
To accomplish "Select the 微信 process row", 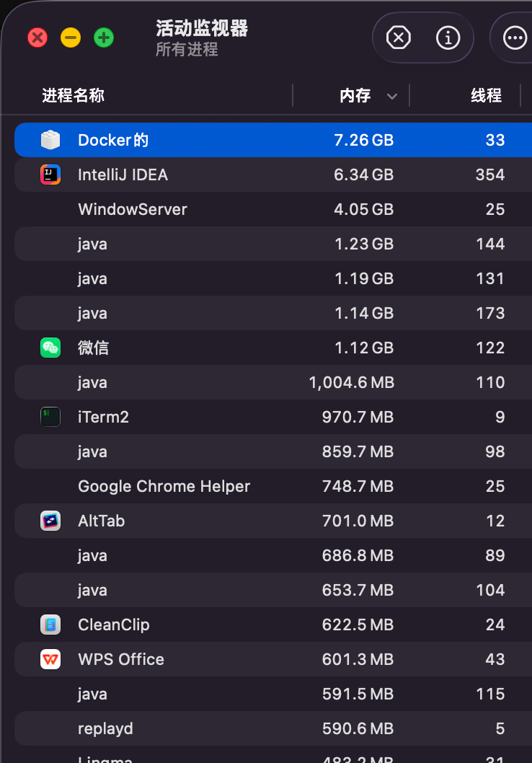I will (273, 348).
